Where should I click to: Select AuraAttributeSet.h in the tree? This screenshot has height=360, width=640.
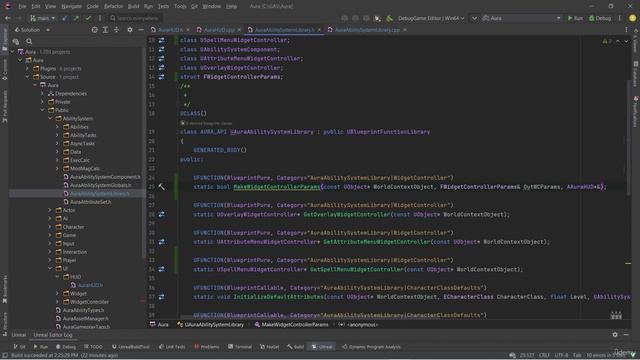[87, 202]
